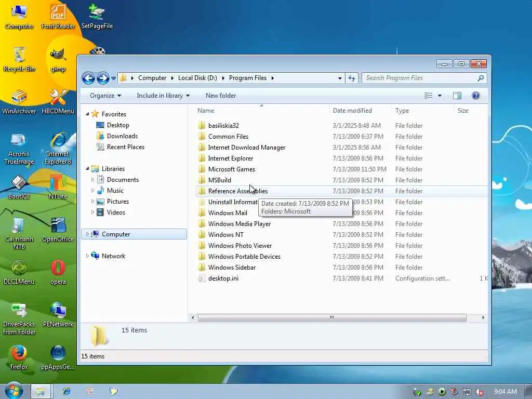Select the Windows Media Player folder
Screen dimensions: 532x399
click(239, 223)
